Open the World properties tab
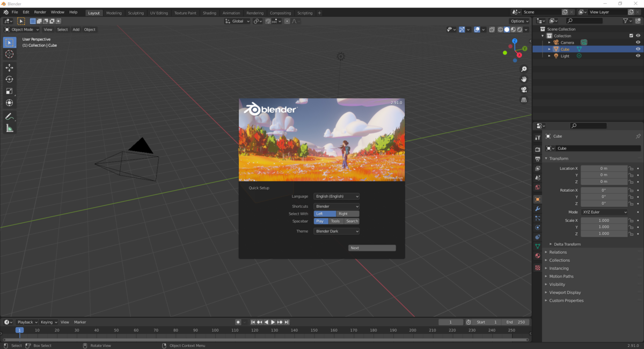 (537, 187)
